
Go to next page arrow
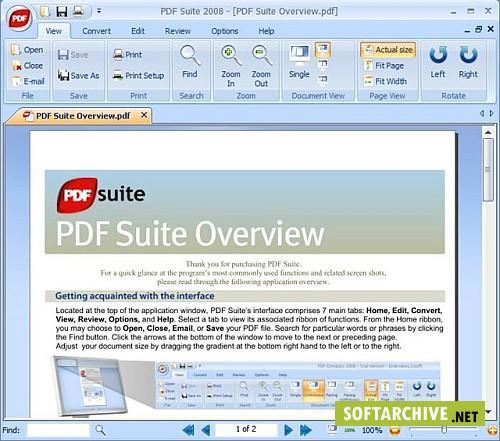tap(288, 430)
